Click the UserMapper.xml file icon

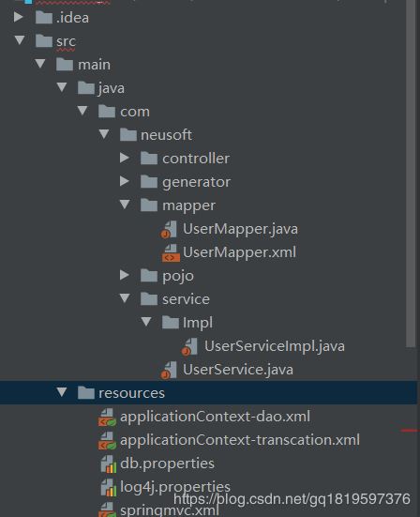[x=171, y=253]
